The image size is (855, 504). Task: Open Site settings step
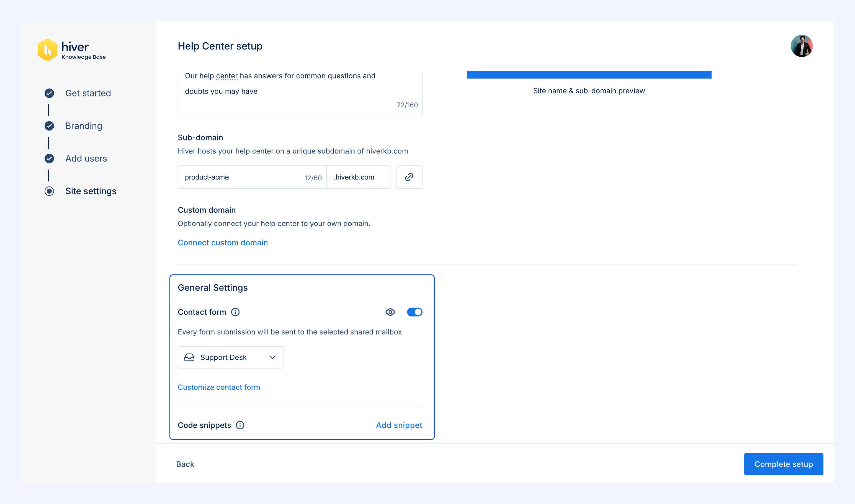(91, 191)
